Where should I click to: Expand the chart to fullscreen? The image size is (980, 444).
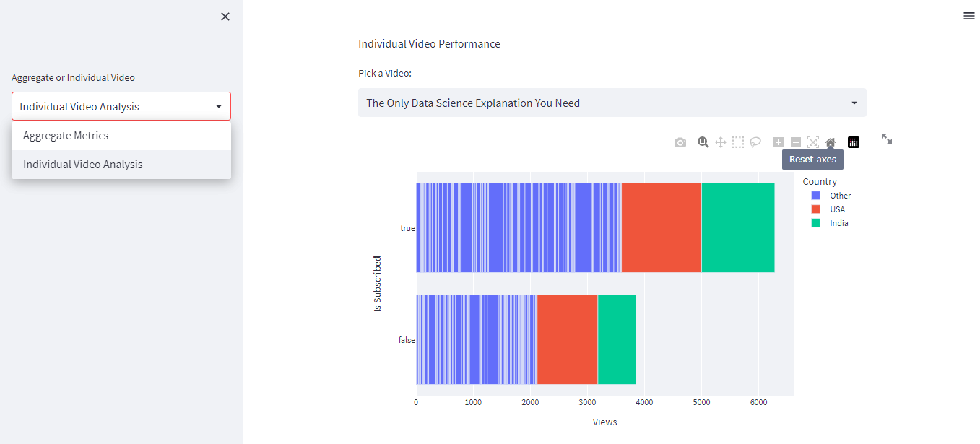pos(886,139)
